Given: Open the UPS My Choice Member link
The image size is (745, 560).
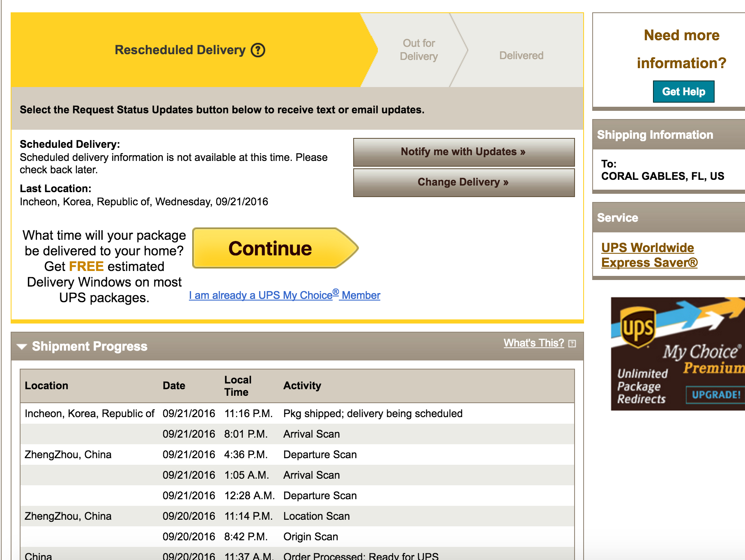Looking at the screenshot, I should click(285, 295).
